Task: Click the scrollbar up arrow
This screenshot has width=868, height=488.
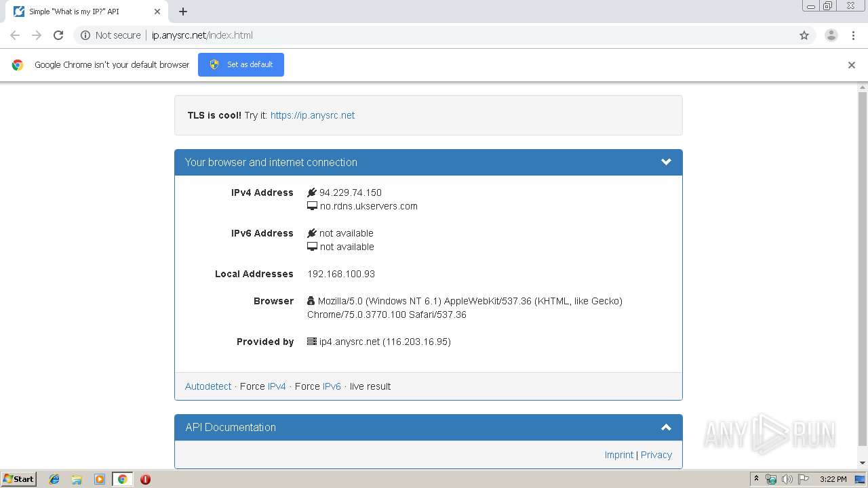Action: (863, 87)
